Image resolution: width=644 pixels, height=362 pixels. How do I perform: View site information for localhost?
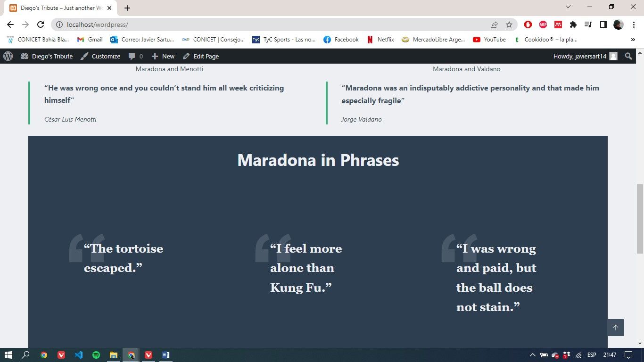(x=59, y=25)
